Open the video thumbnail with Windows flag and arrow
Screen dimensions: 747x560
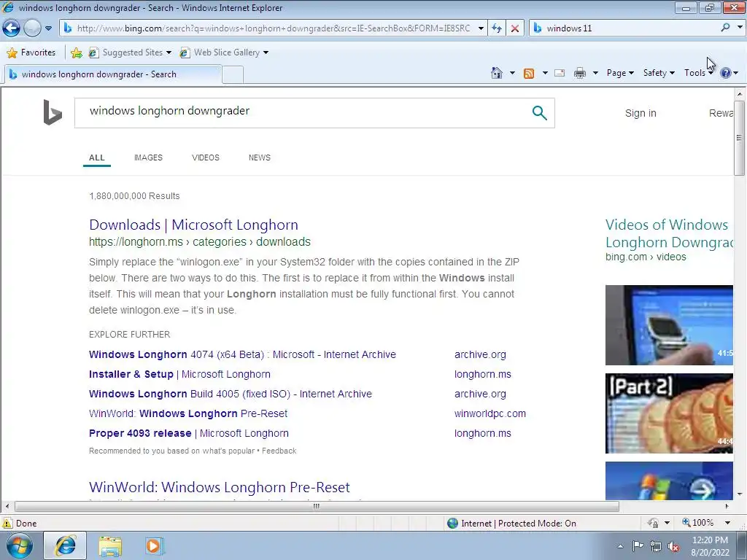[x=669, y=481]
